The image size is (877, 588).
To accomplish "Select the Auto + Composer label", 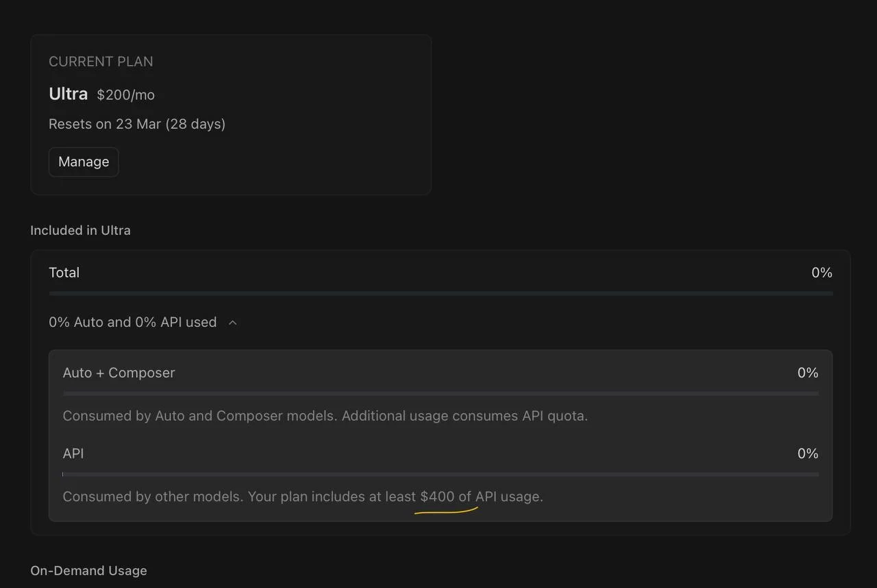I will pos(119,373).
